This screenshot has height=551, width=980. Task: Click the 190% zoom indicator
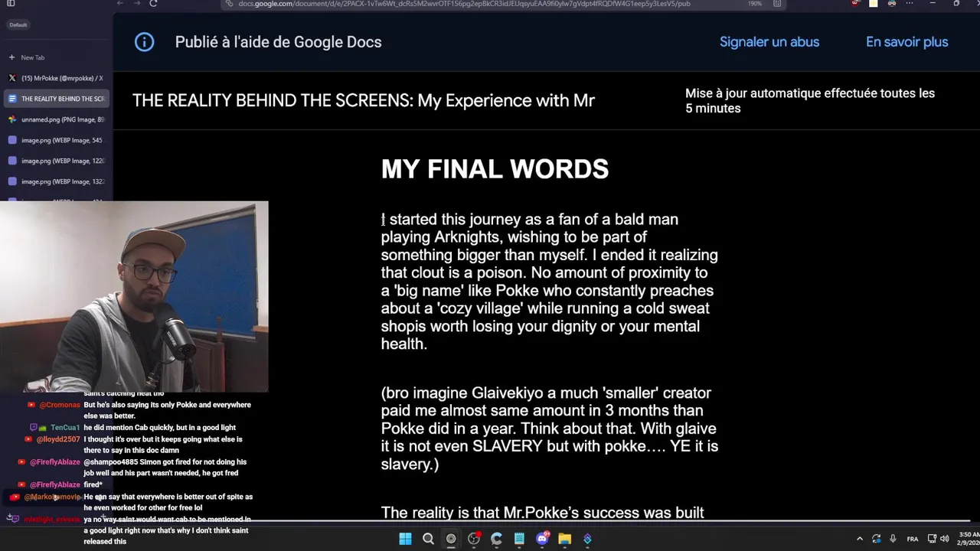pos(754,4)
